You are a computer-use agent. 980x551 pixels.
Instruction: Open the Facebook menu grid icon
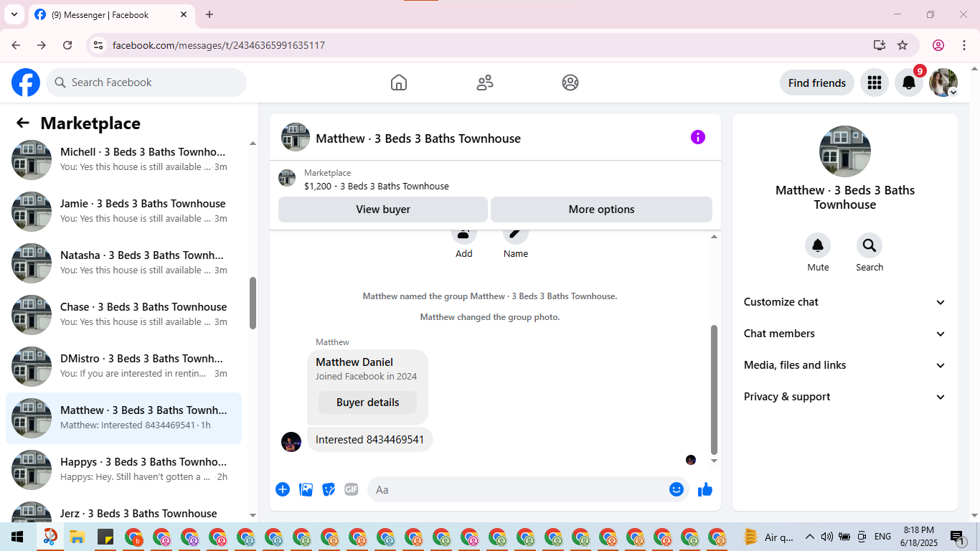874,83
